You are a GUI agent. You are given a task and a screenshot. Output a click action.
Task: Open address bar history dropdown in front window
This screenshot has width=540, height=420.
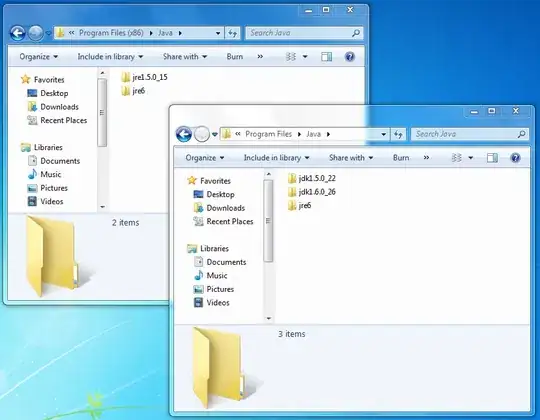(383, 134)
